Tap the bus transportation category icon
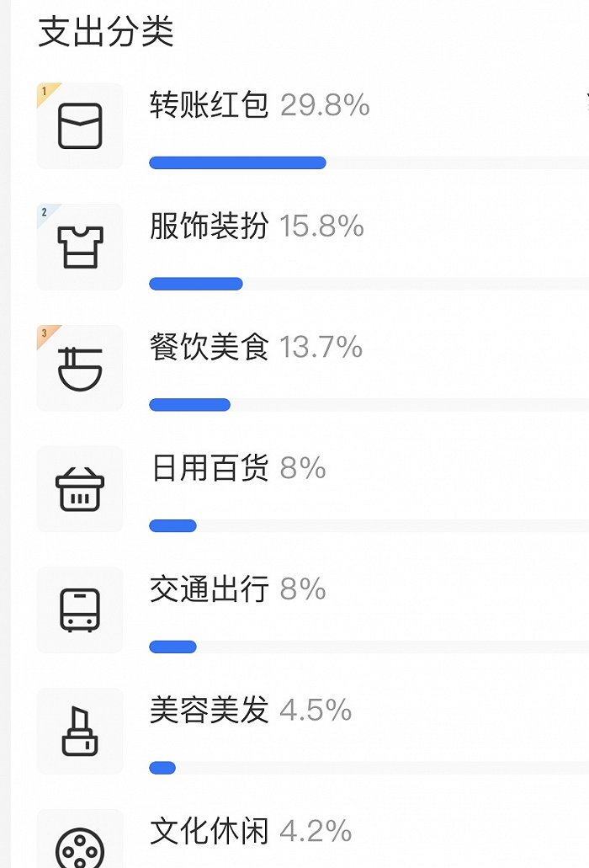The height and width of the screenshot is (868, 589). pos(80,610)
